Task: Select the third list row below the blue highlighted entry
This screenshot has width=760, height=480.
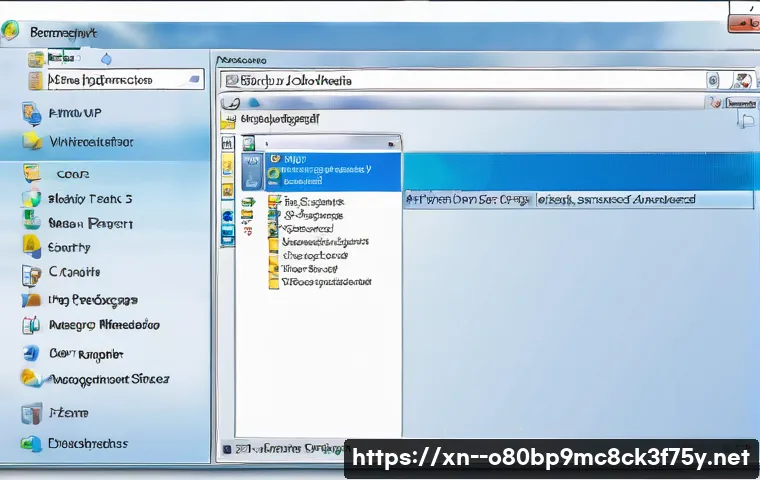Action: (308, 228)
